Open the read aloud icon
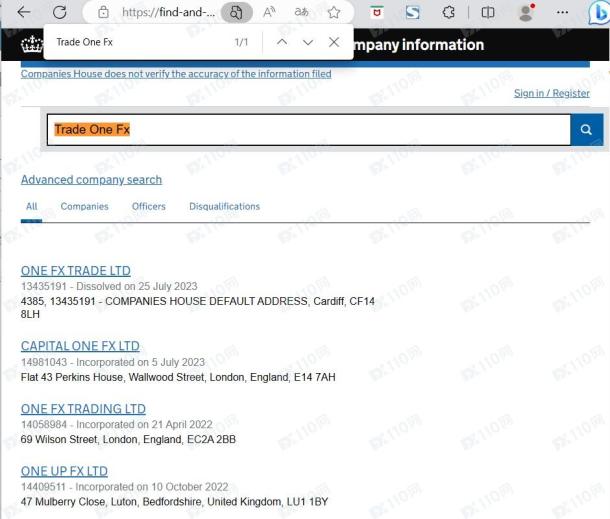The width and height of the screenshot is (610, 519). [269, 12]
